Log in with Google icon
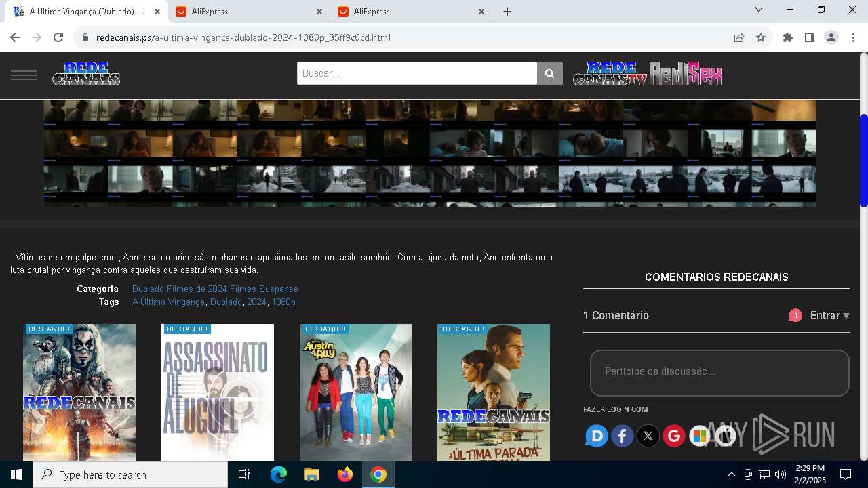This screenshot has height=488, width=868. click(674, 435)
